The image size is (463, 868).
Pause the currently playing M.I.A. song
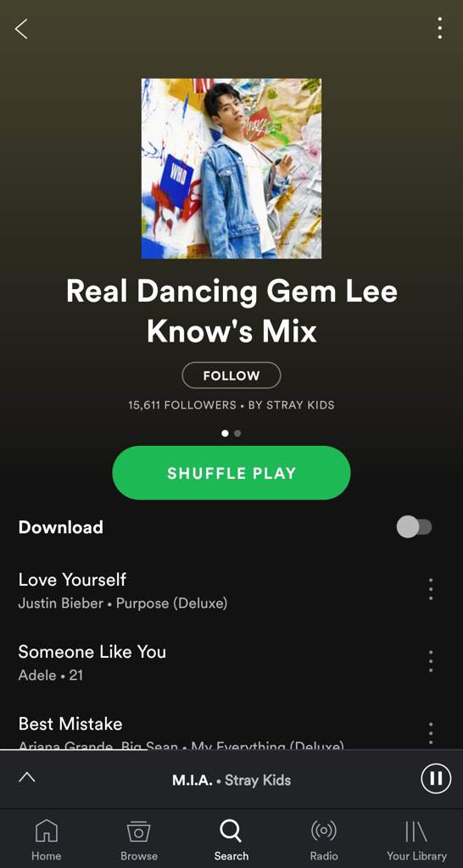pyautogui.click(x=436, y=779)
